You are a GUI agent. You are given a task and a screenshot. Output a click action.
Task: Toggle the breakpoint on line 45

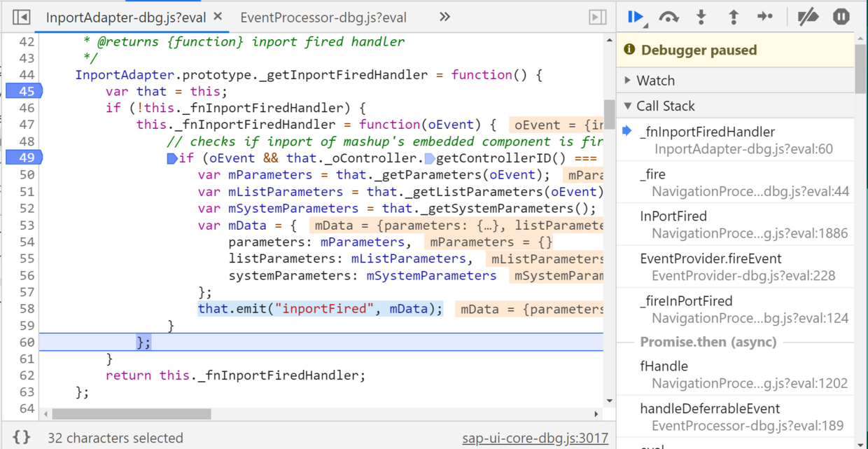click(x=24, y=91)
